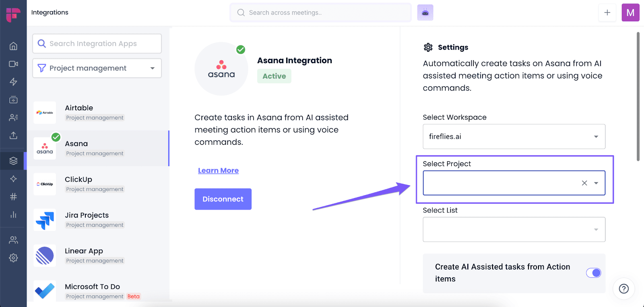Open the sparkle AI apps icon
This screenshot has height=307, width=644.
point(13,179)
